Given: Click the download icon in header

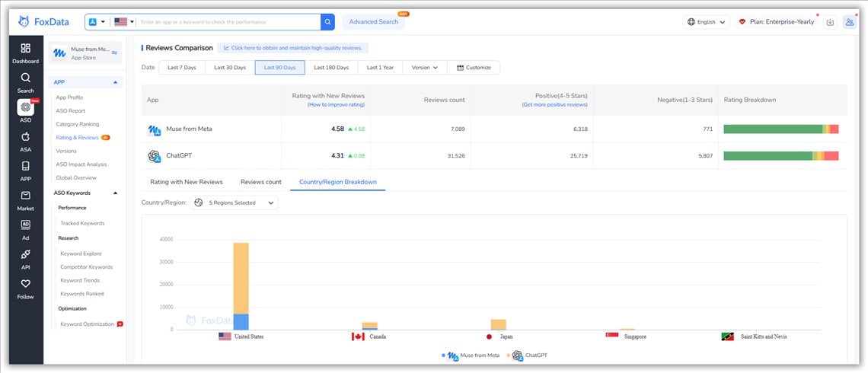Looking at the screenshot, I should (830, 22).
